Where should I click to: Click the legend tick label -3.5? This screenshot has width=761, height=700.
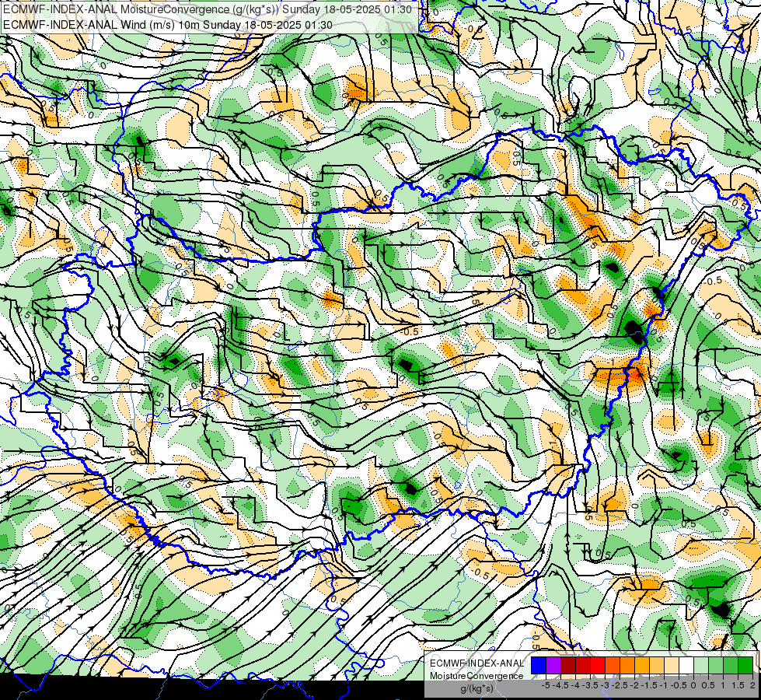click(591, 685)
